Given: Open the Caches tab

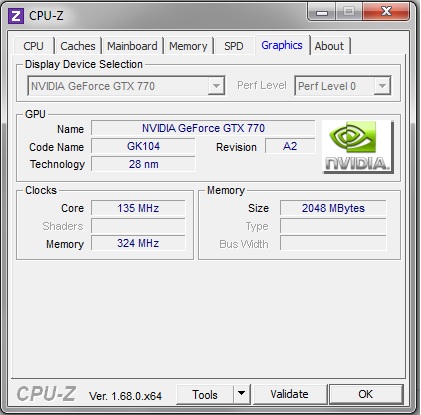Looking at the screenshot, I should tap(78, 46).
